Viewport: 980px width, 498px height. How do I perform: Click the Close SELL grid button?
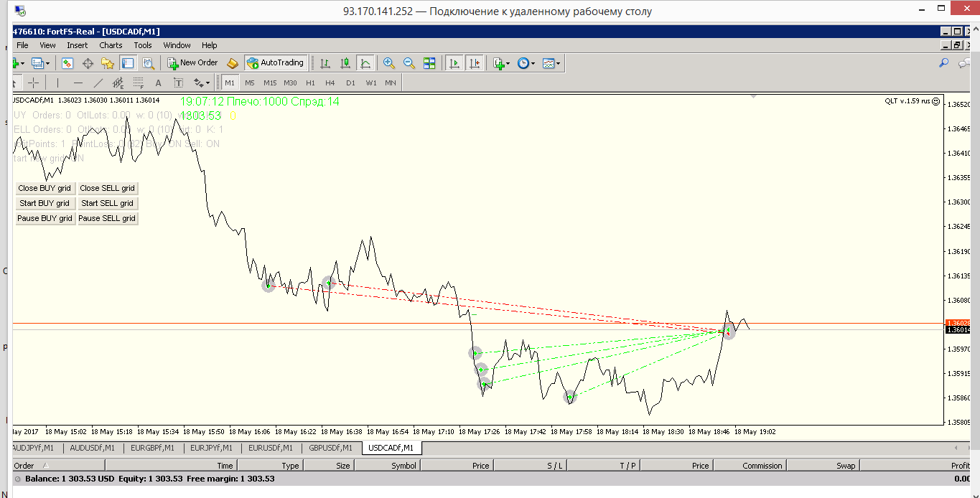pyautogui.click(x=107, y=188)
